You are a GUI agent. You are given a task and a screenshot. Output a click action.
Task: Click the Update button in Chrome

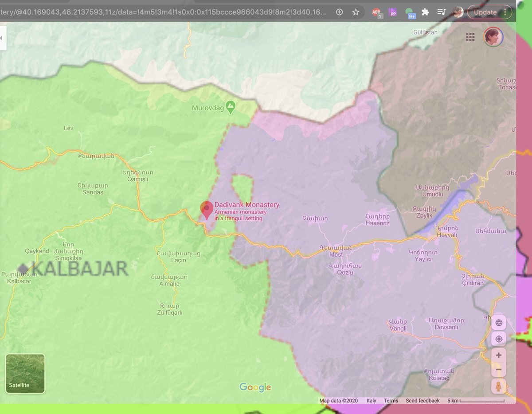point(485,12)
